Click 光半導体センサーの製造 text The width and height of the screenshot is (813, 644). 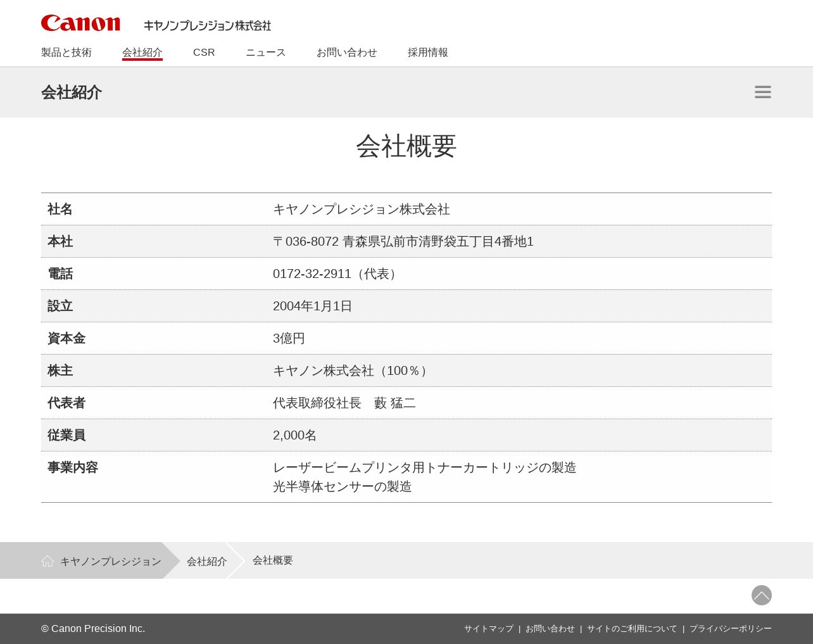[343, 486]
